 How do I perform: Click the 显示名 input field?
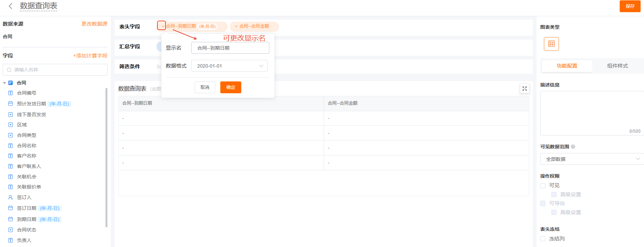point(230,48)
